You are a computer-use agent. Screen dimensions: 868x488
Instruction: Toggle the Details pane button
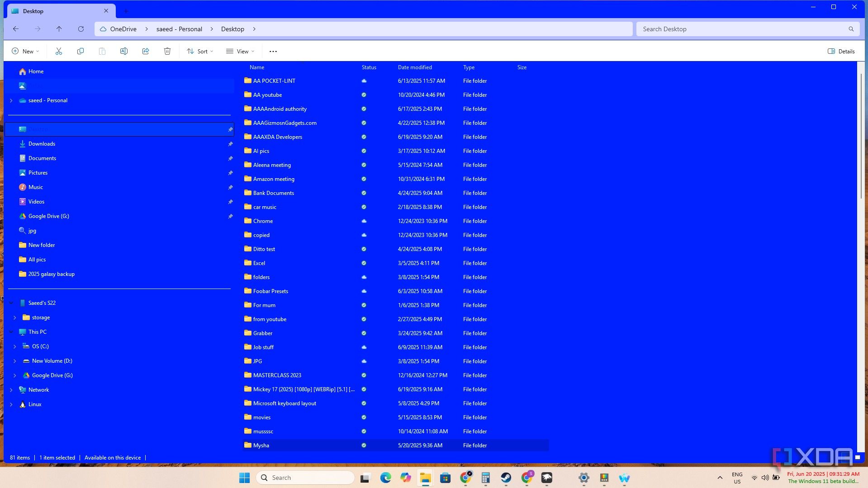click(841, 51)
